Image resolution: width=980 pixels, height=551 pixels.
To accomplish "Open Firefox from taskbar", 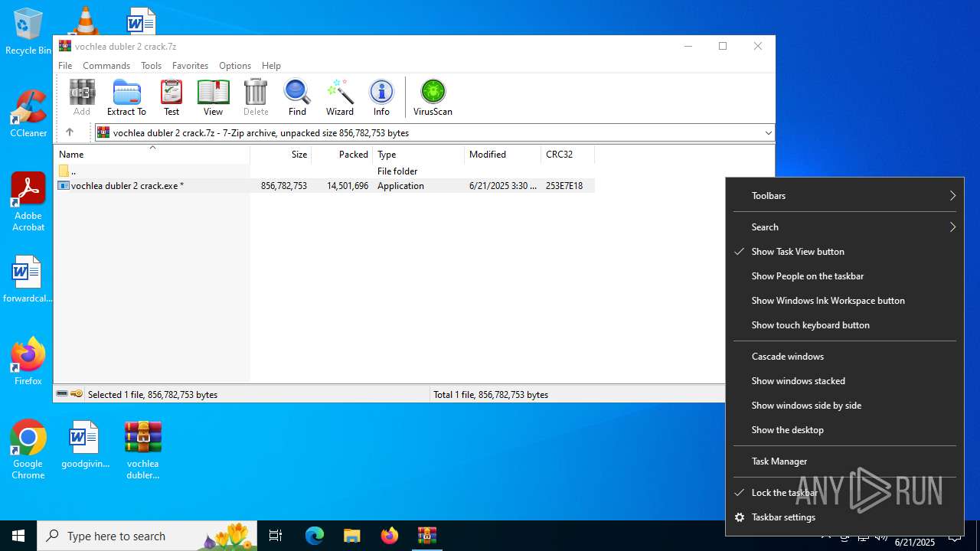I will coord(390,536).
